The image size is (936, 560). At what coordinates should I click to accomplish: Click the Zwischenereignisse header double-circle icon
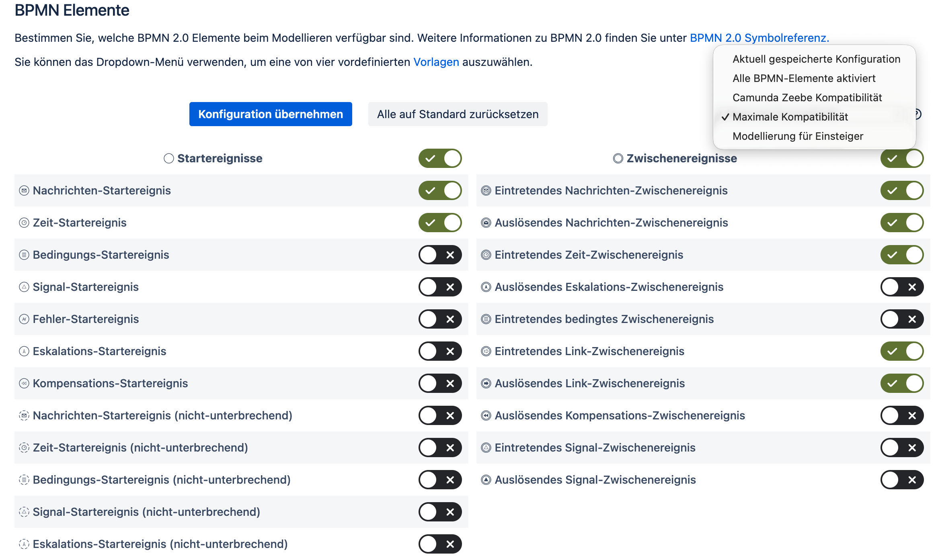618,158
